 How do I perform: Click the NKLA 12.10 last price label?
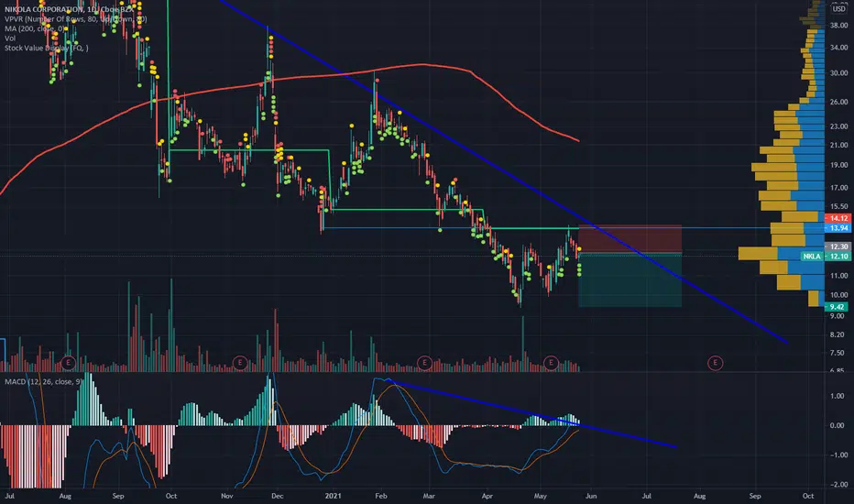point(825,256)
